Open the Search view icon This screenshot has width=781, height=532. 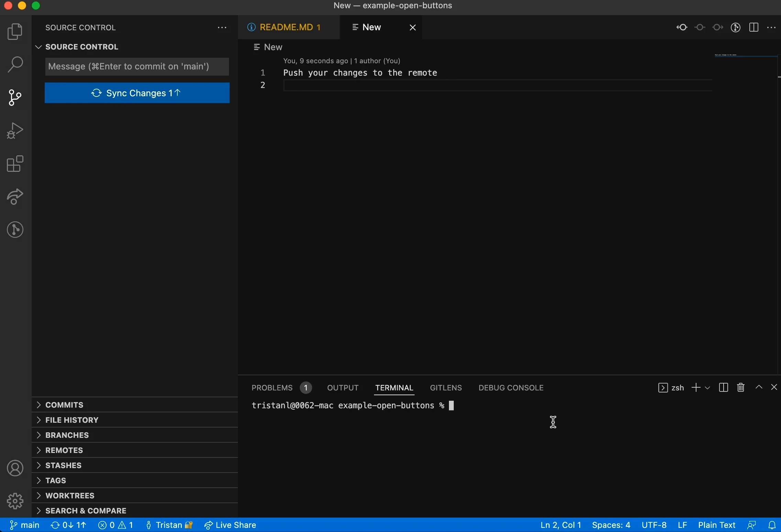(x=15, y=65)
